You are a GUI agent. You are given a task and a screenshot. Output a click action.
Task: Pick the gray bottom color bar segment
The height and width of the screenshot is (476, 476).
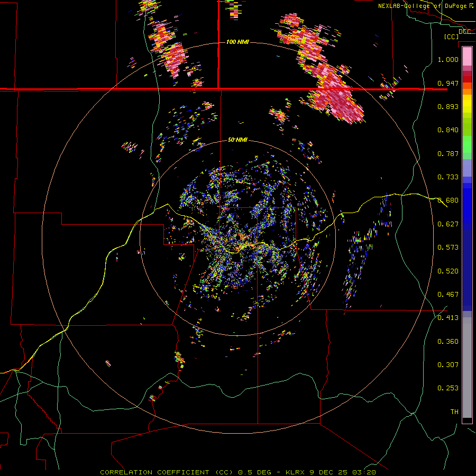pos(467,368)
